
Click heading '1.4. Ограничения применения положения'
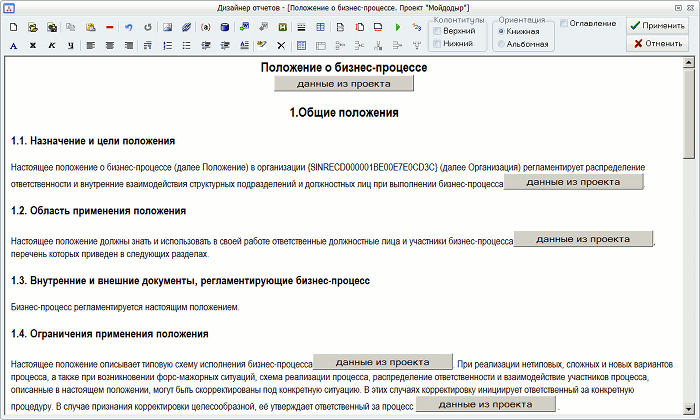[109, 334]
